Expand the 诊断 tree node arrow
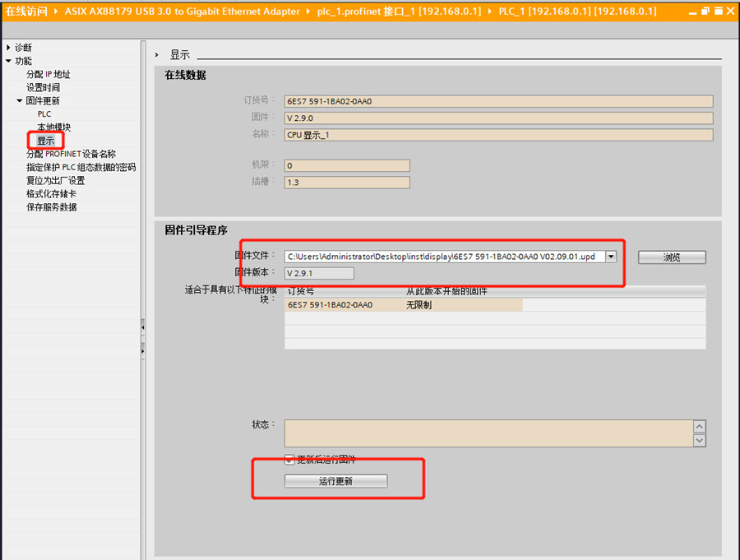 [8, 48]
